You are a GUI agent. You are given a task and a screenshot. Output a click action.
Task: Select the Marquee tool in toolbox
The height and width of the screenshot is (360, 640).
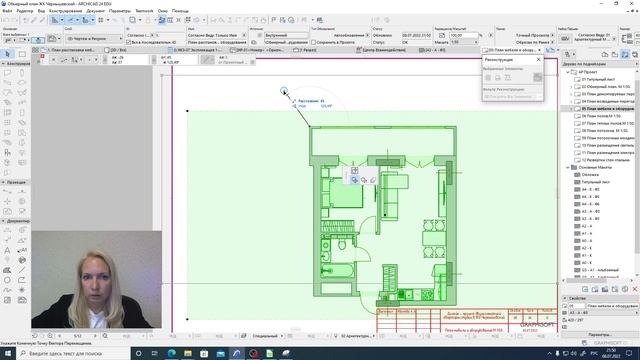pyautogui.click(x=22, y=54)
